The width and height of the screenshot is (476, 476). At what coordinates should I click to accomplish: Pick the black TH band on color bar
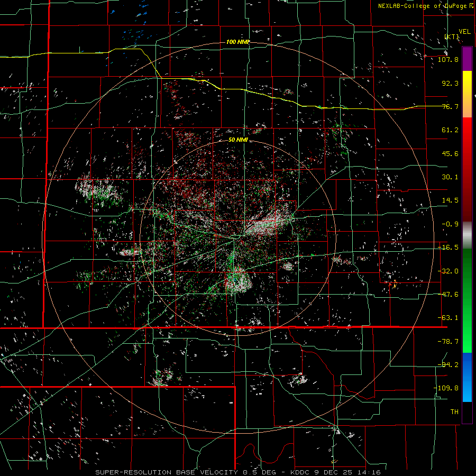[x=467, y=413]
